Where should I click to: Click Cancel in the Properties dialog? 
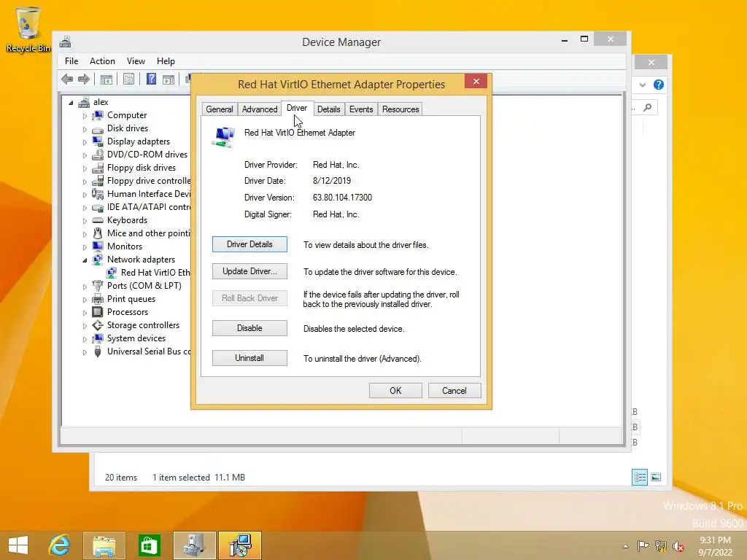(454, 391)
